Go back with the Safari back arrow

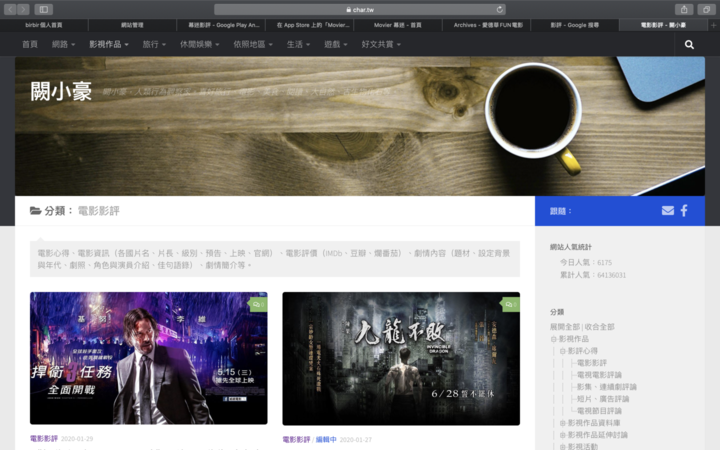(10, 9)
